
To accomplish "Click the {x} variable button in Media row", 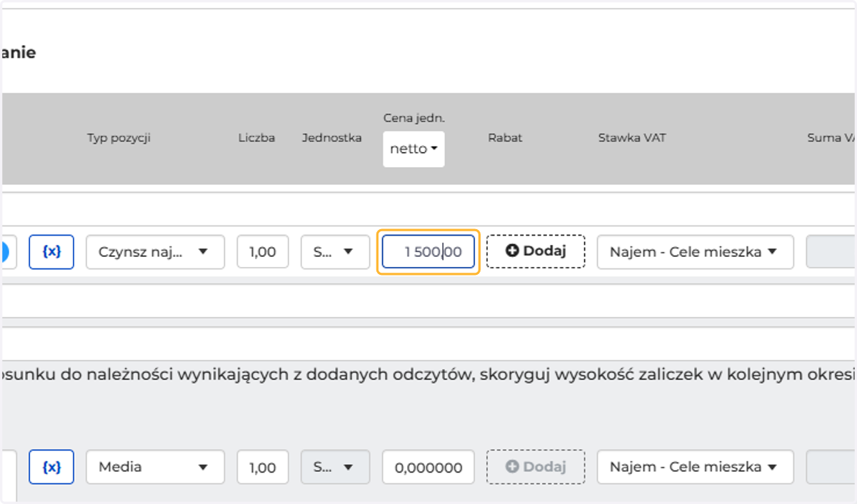I will pos(51,467).
